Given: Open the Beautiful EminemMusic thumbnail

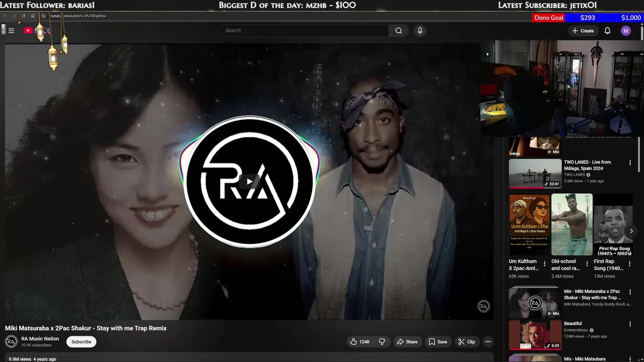Looking at the screenshot, I should pos(535,335).
